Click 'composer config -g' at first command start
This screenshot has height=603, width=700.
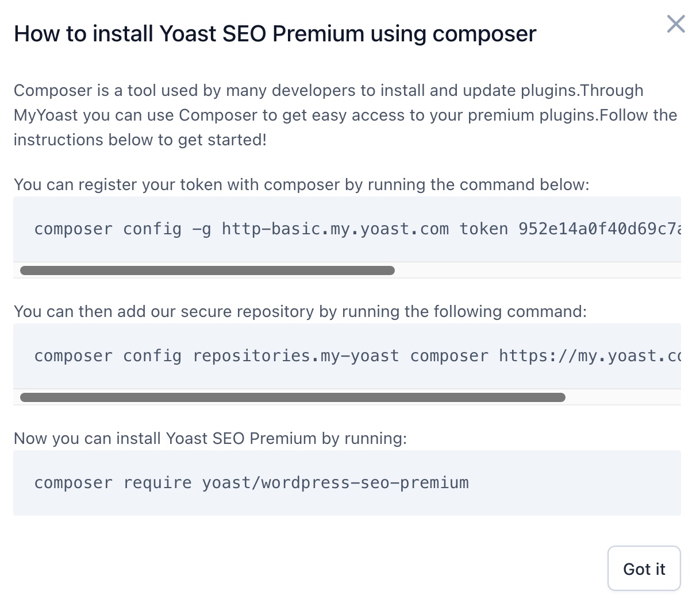122,229
